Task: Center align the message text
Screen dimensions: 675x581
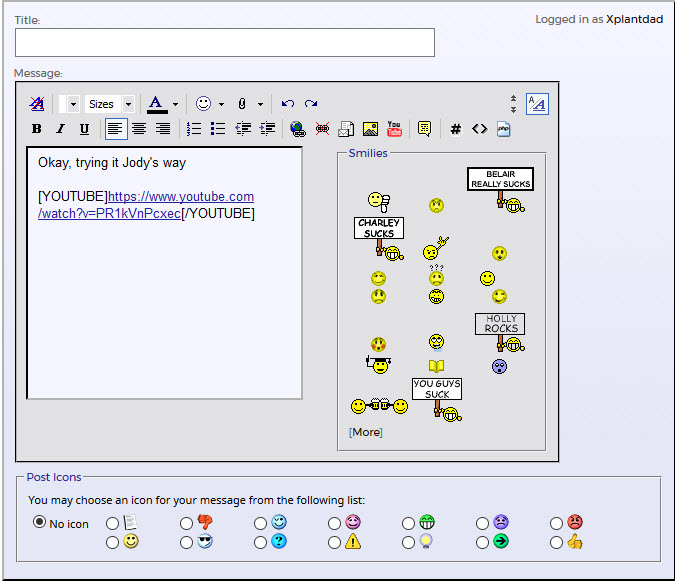Action: click(x=139, y=129)
